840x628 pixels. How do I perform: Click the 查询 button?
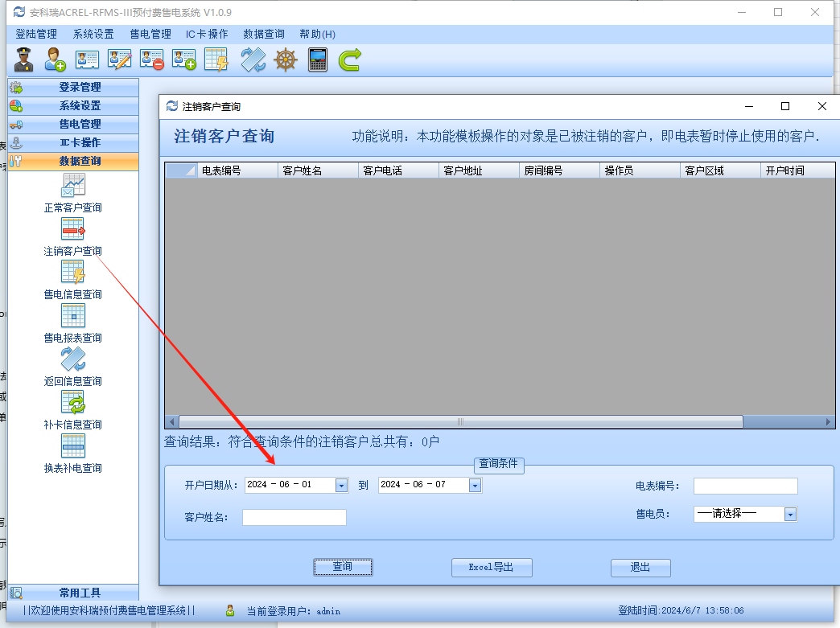coord(343,567)
